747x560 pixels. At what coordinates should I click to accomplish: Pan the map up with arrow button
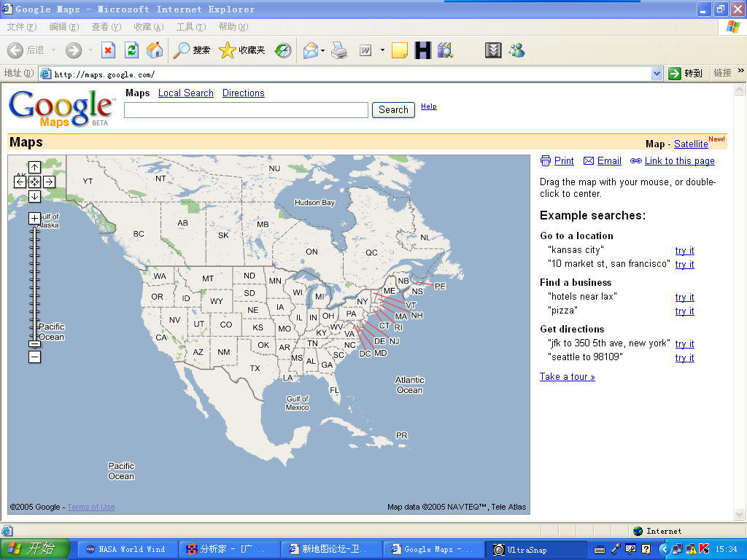(34, 168)
